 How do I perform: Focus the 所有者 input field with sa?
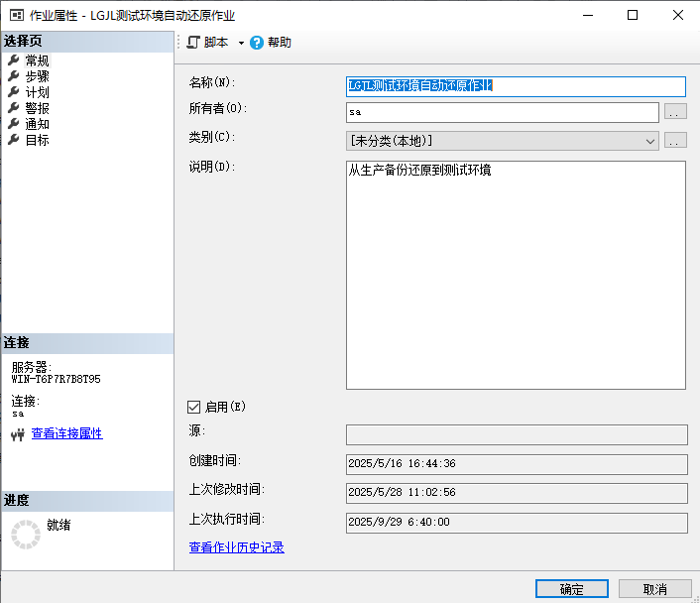503,112
